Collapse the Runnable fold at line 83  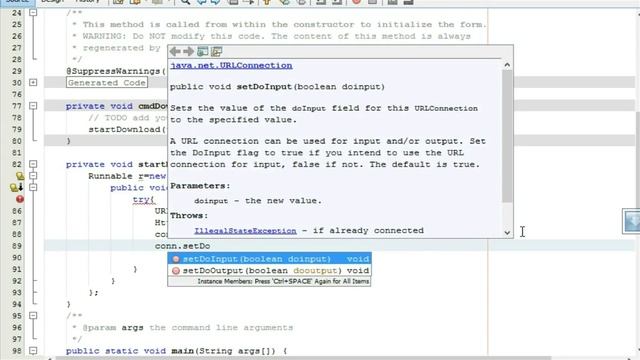click(x=33, y=176)
